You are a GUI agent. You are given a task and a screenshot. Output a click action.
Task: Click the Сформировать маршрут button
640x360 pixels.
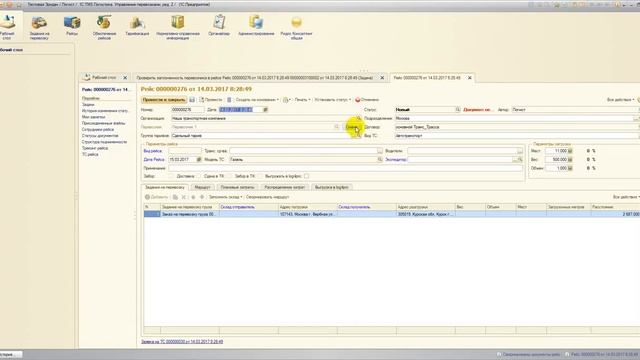tap(267, 197)
